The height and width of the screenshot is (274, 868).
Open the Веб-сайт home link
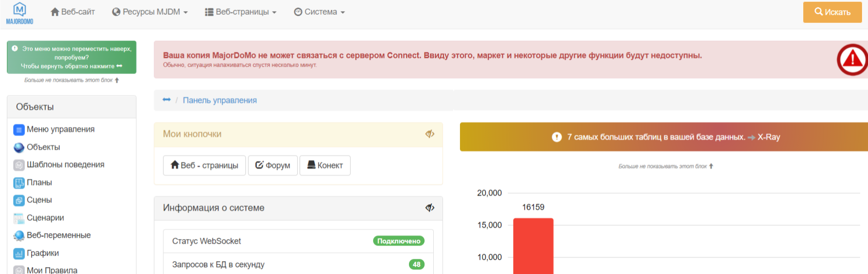[73, 12]
